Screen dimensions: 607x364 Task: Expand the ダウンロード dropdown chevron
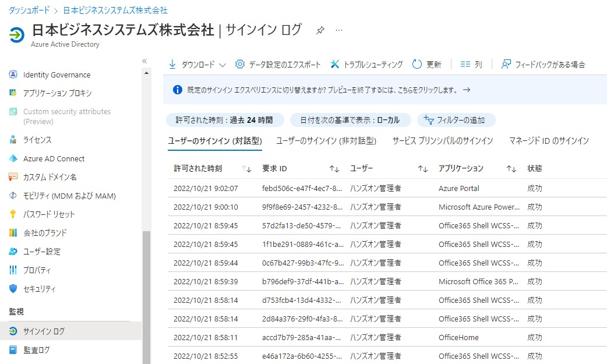(222, 65)
